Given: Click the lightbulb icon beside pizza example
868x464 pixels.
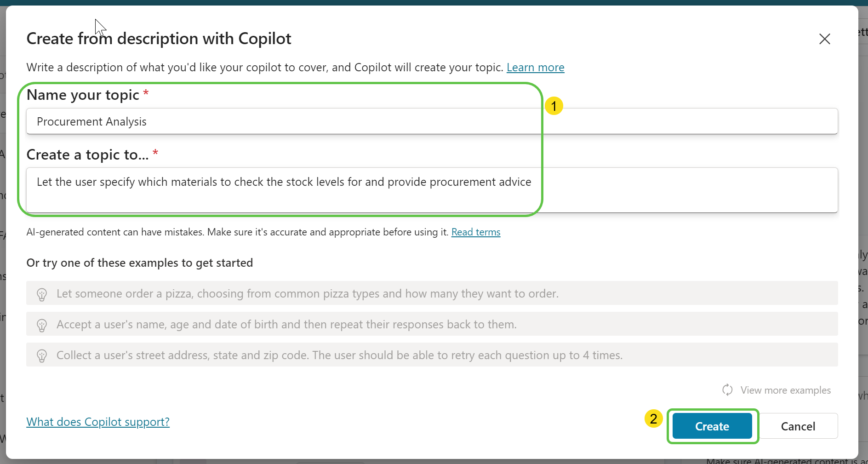Looking at the screenshot, I should [x=42, y=294].
